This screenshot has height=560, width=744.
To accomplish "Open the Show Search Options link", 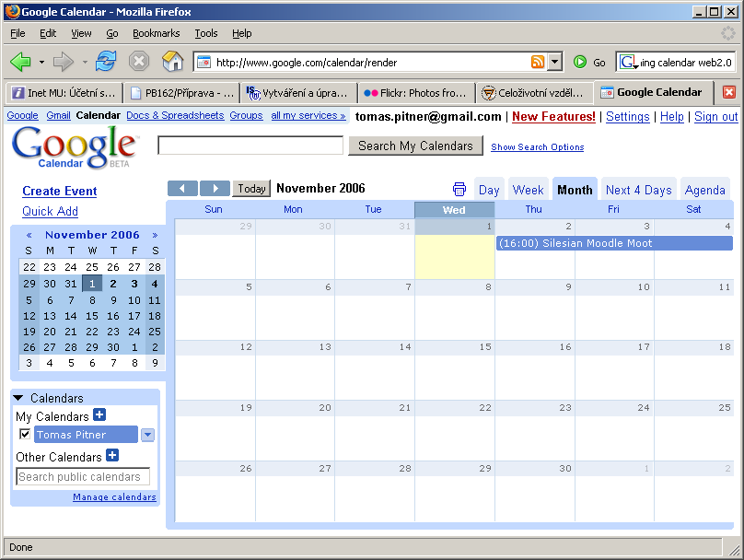I will 537,147.
